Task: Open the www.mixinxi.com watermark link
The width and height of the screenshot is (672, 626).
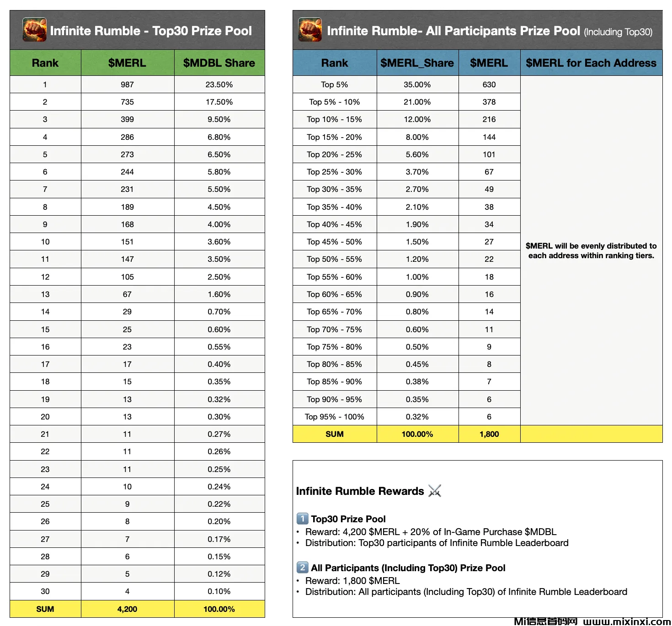Action: tap(626, 621)
